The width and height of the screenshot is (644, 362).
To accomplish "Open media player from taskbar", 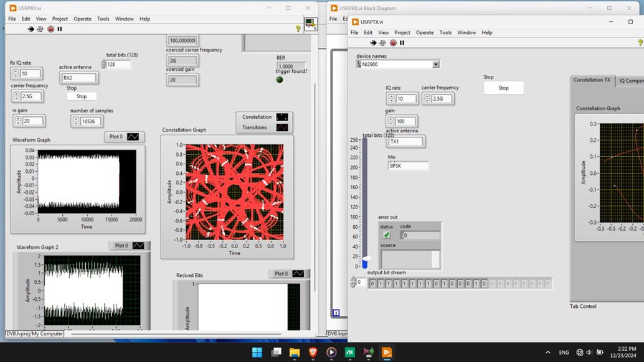I will (x=331, y=352).
